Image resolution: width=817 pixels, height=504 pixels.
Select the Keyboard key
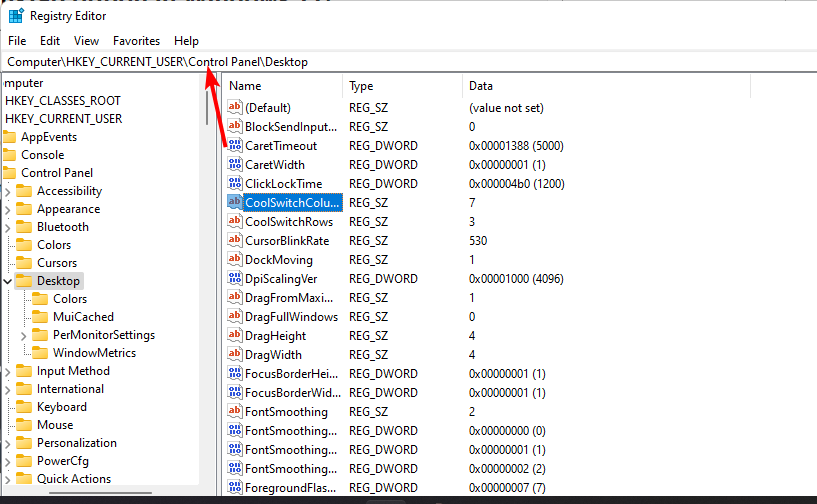point(61,407)
